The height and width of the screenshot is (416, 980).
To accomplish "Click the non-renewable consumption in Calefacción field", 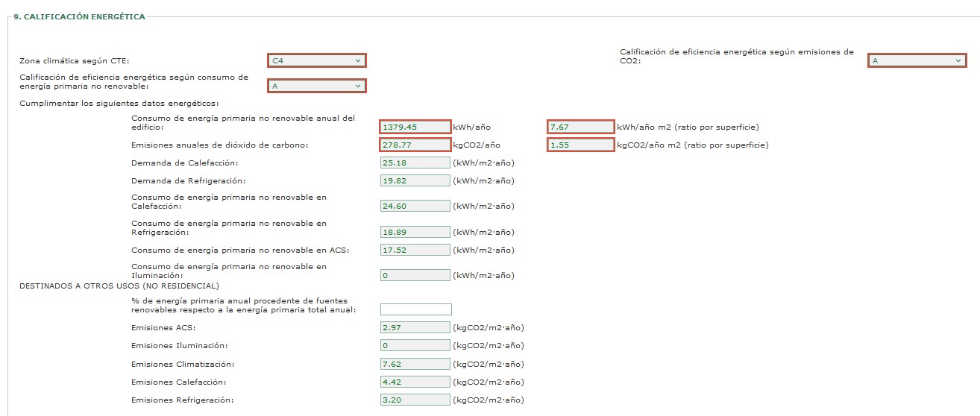I will coord(415,206).
